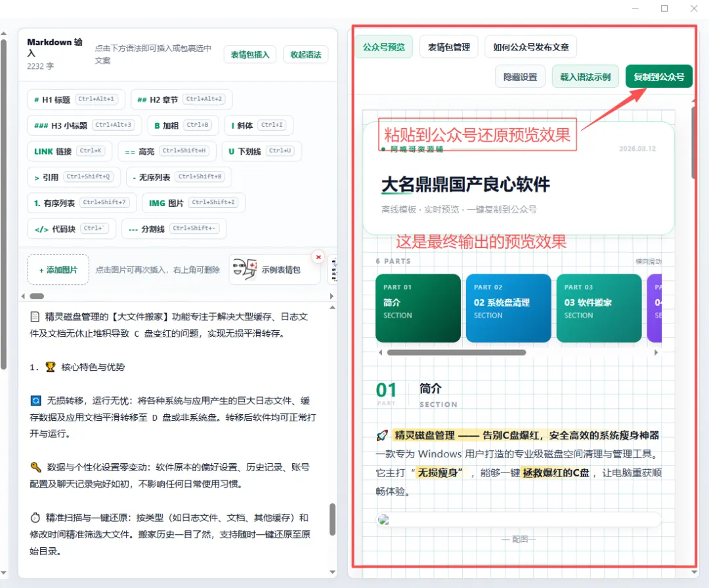Open 表情包插入 sticker insert
The height and width of the screenshot is (588, 709).
pyautogui.click(x=250, y=54)
